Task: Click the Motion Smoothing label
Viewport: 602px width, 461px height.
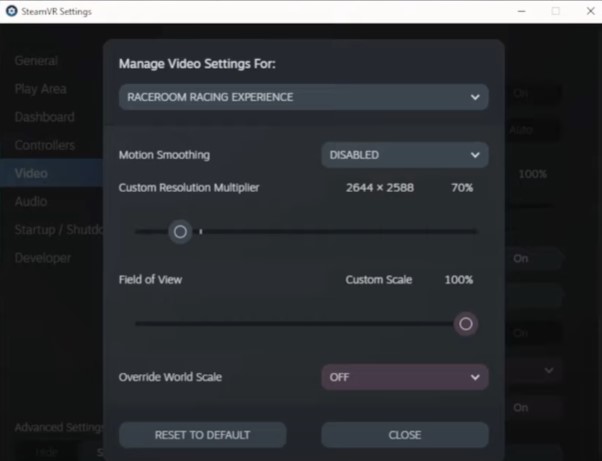Action: tap(164, 155)
